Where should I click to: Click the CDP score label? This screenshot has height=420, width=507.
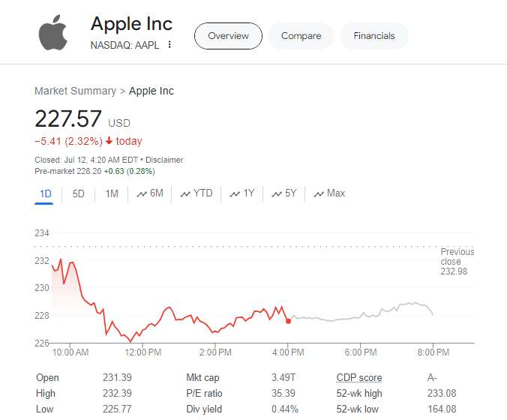[359, 378]
